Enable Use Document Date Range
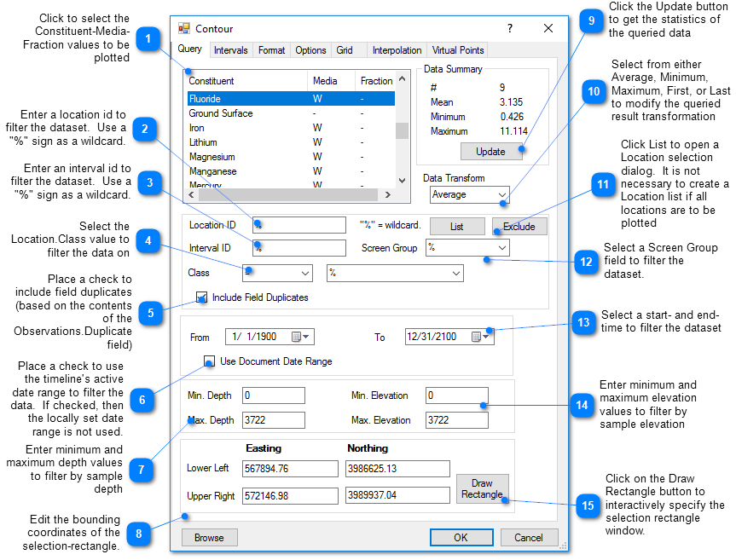 coord(209,361)
